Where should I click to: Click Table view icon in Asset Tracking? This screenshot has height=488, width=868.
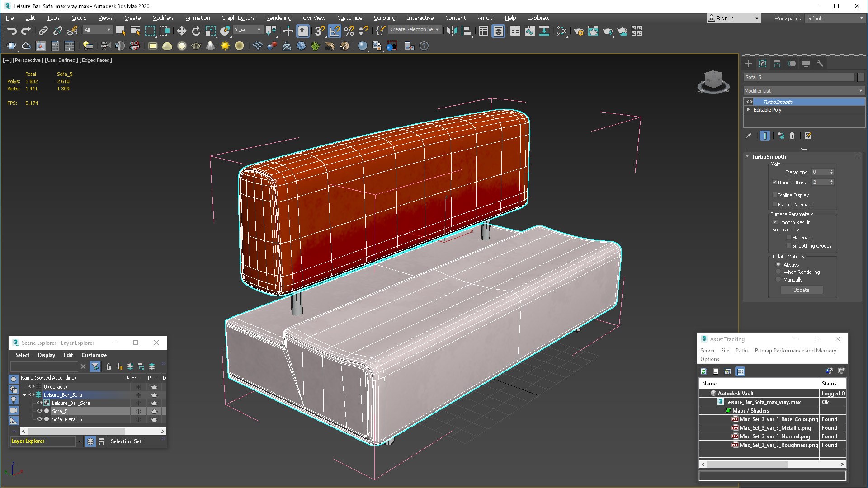pos(740,371)
